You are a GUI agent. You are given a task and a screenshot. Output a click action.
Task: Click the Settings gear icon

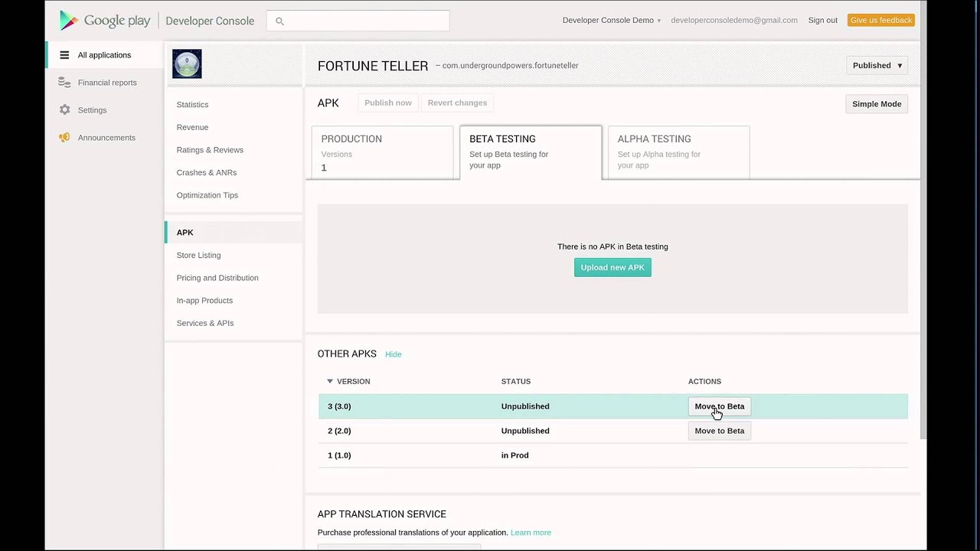pos(64,110)
